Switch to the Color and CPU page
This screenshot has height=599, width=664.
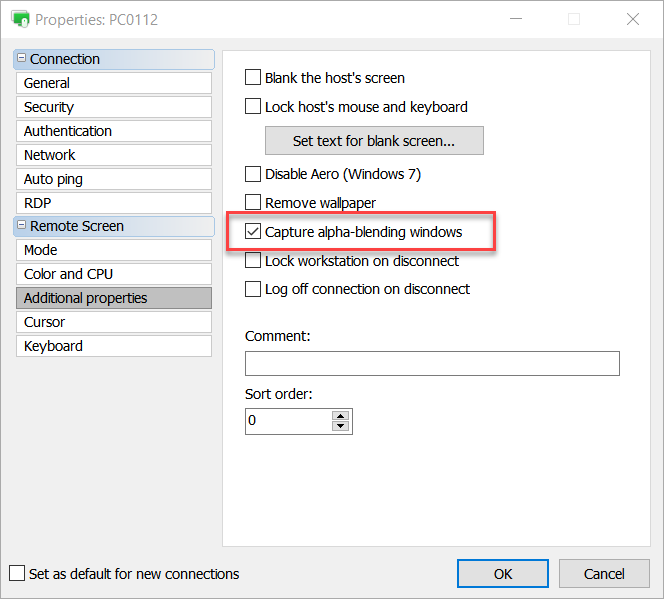pos(113,274)
